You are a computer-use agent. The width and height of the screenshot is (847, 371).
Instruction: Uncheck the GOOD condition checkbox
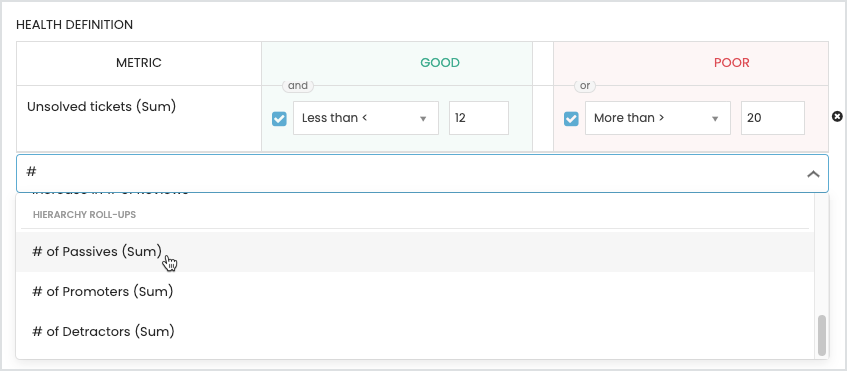tap(279, 118)
